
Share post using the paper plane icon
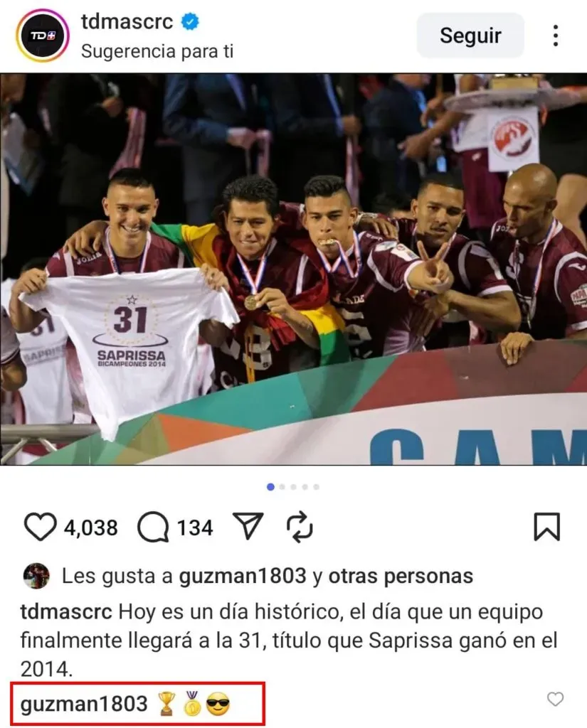(248, 526)
